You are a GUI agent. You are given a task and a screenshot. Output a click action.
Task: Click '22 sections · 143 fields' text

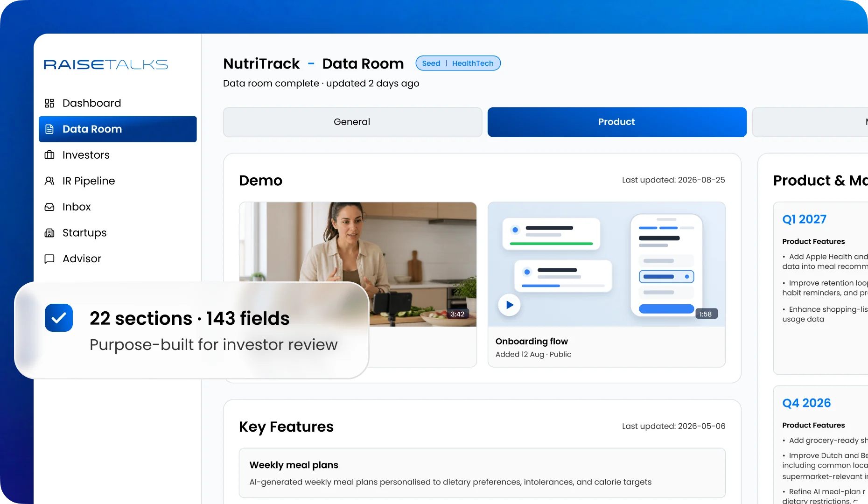tap(189, 318)
